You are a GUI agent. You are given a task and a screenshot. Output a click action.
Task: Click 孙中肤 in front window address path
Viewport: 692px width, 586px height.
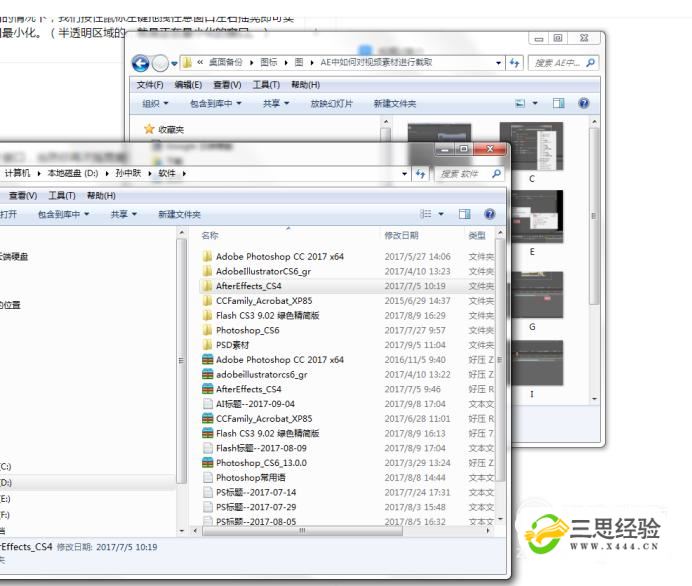[x=128, y=173]
